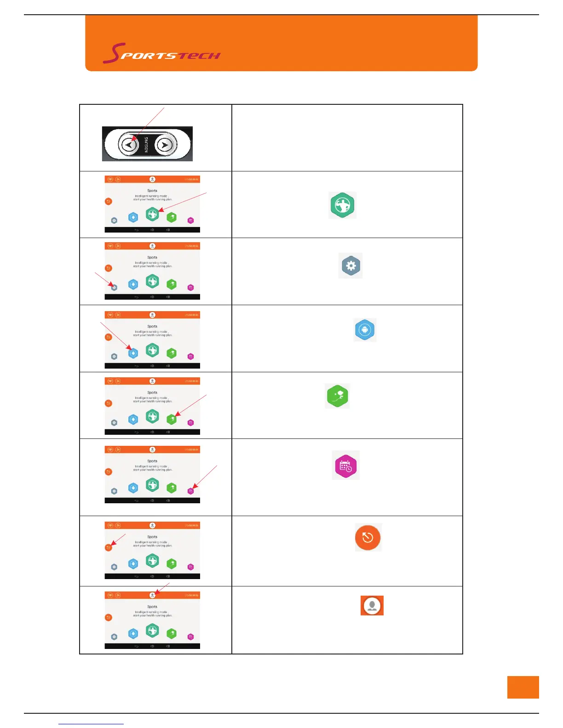Select the large blue Android apps icon
The image size is (563, 728).
(365, 330)
